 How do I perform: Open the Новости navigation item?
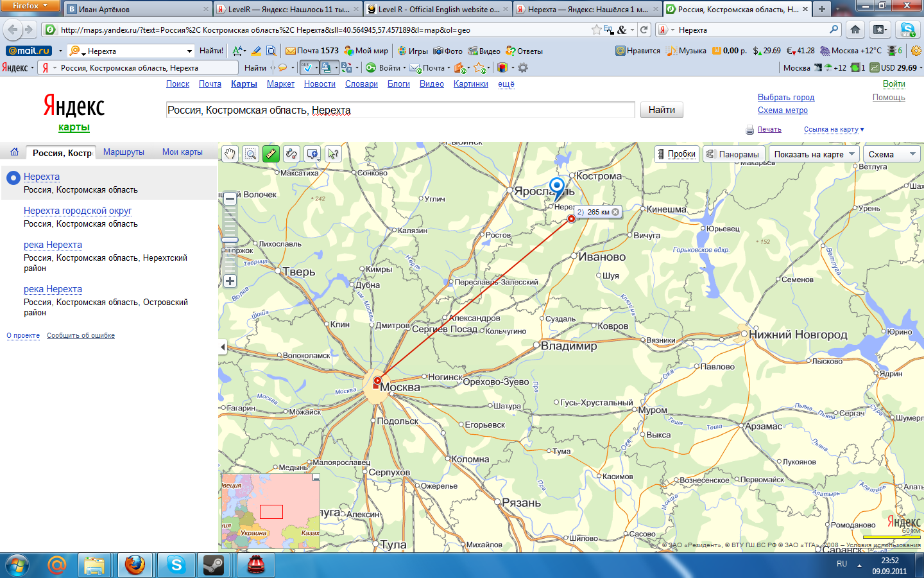tap(320, 84)
